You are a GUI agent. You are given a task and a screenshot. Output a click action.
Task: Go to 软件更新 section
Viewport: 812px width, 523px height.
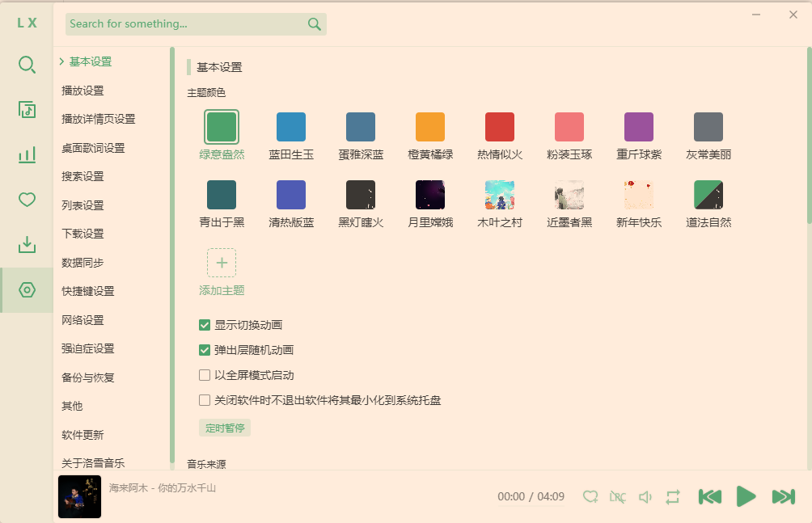[82, 436]
